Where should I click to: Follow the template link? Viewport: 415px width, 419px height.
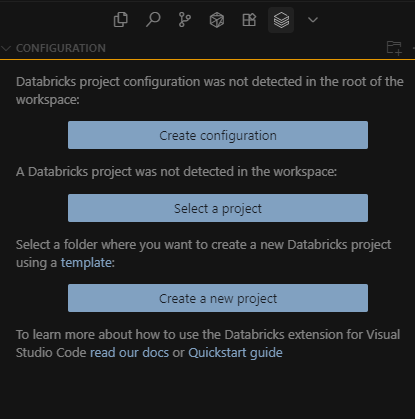click(x=86, y=263)
